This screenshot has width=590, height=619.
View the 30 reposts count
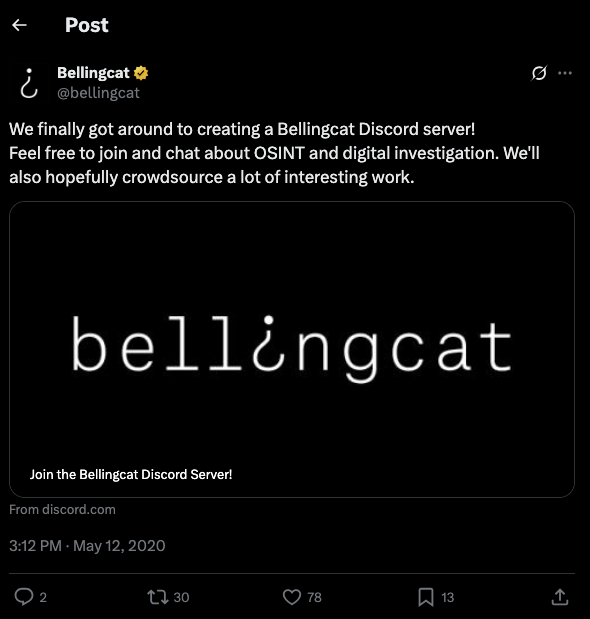pyautogui.click(x=182, y=597)
